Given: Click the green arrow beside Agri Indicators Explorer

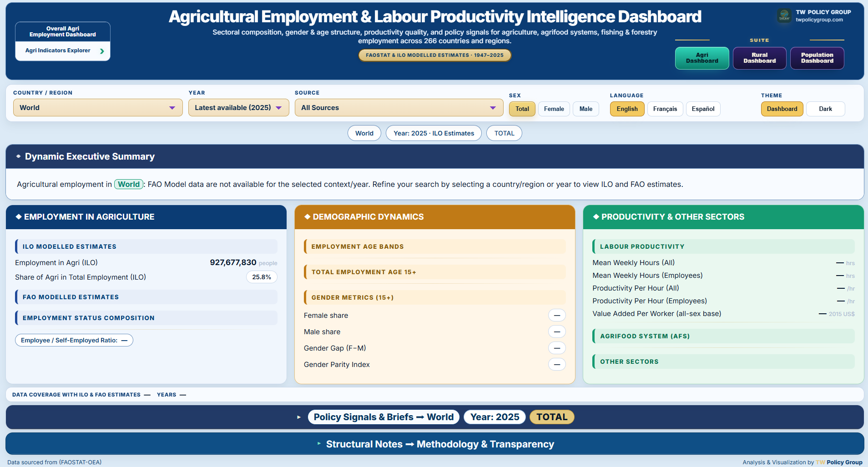Looking at the screenshot, I should point(102,51).
